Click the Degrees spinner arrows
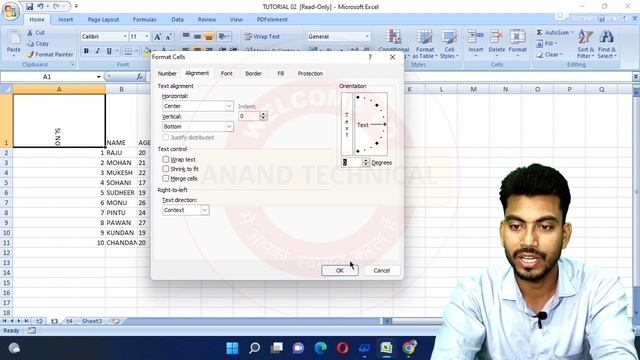640x360 pixels. pyautogui.click(x=366, y=162)
